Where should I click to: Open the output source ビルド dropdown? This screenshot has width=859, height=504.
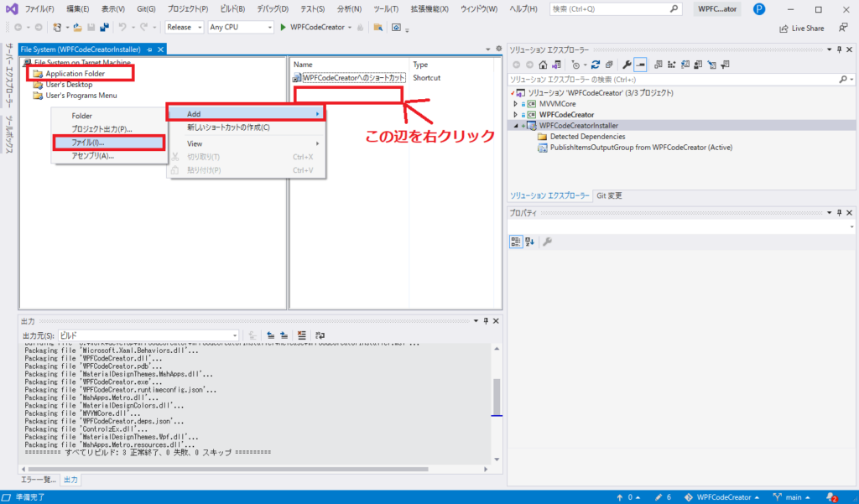(148, 335)
